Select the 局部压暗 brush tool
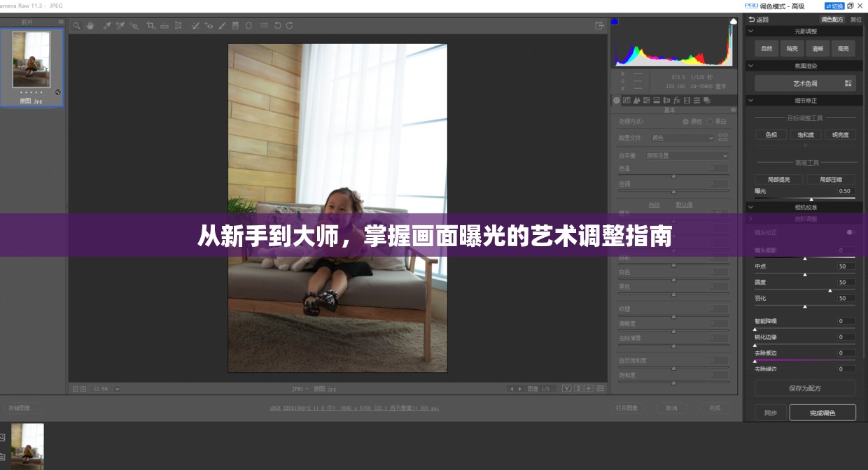This screenshot has width=868, height=470. click(x=831, y=180)
